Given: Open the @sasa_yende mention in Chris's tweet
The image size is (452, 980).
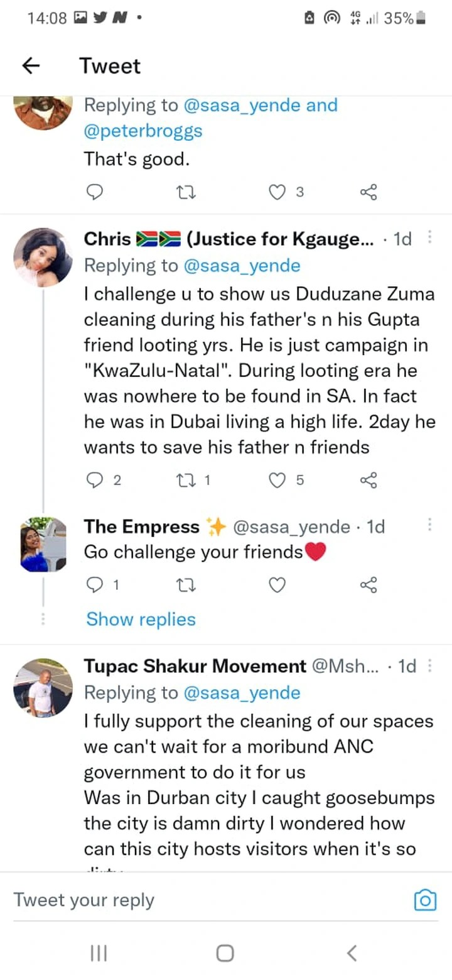Looking at the screenshot, I should click(242, 266).
